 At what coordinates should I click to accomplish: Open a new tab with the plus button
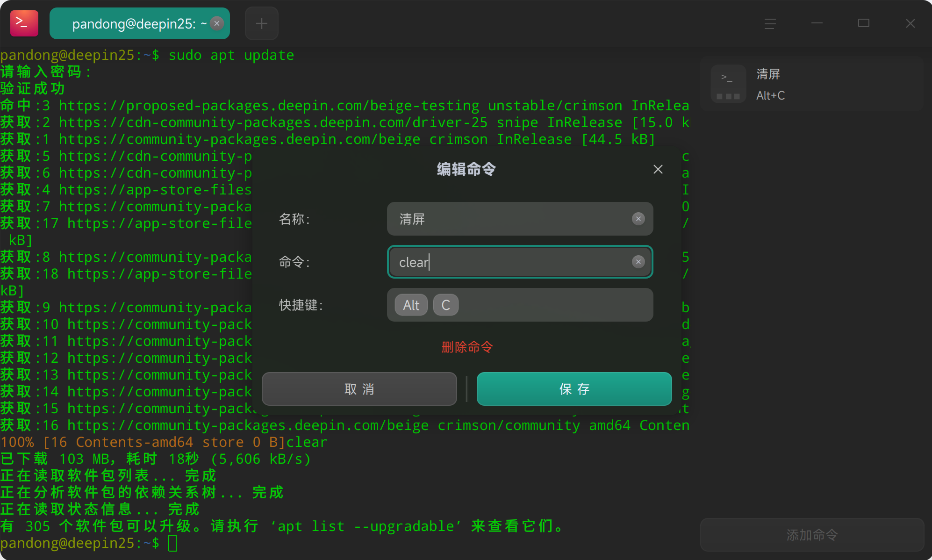[262, 23]
